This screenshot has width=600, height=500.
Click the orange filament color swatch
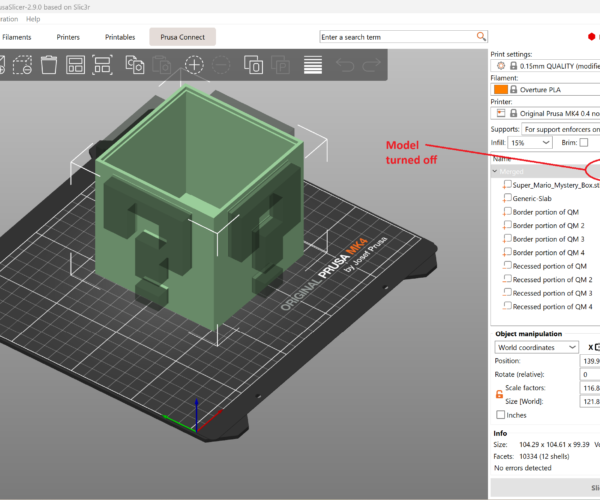click(501, 90)
